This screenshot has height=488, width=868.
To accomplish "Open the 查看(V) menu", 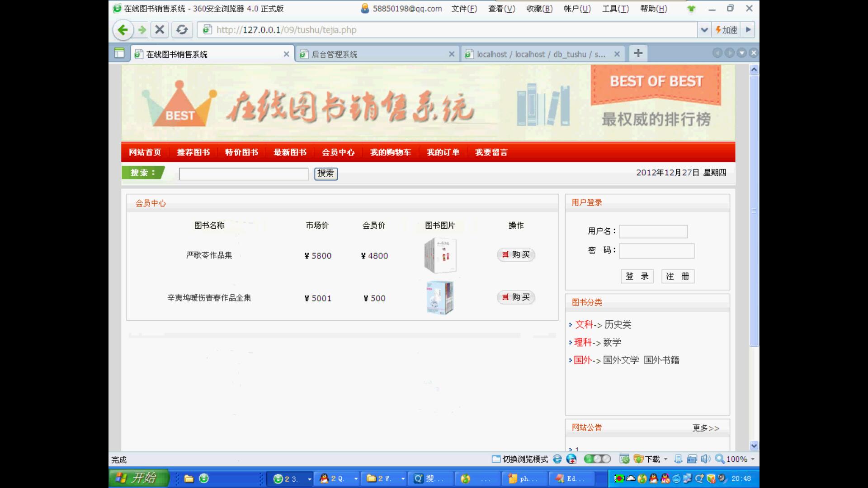I will [x=502, y=9].
